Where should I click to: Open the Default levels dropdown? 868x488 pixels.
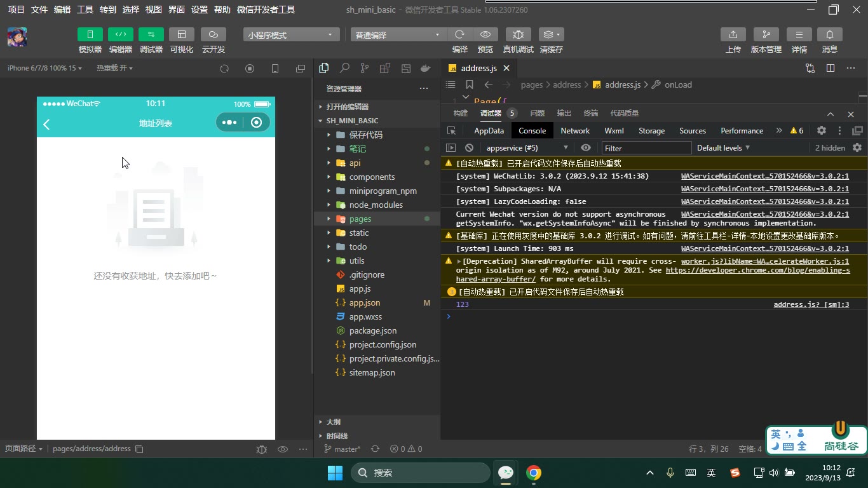[x=723, y=148]
